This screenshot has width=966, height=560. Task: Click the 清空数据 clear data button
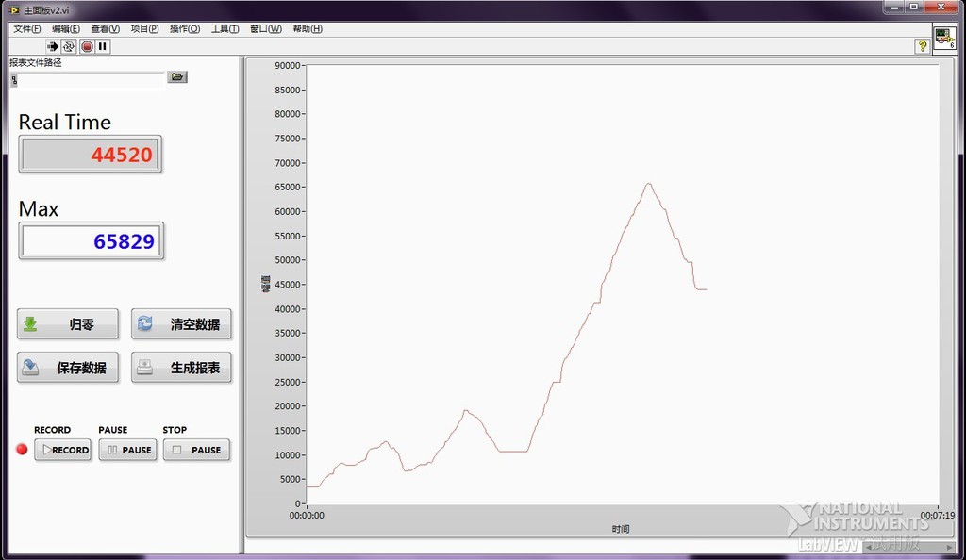click(181, 324)
